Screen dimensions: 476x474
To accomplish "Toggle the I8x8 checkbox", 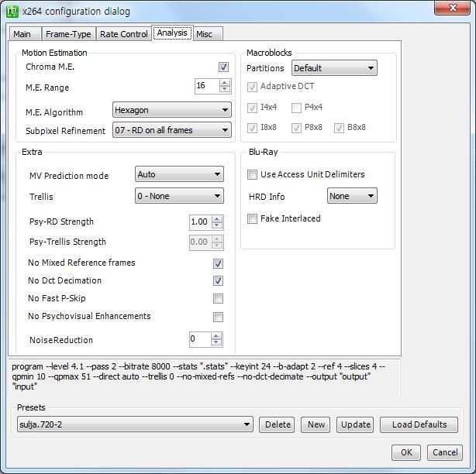I will coord(252,128).
